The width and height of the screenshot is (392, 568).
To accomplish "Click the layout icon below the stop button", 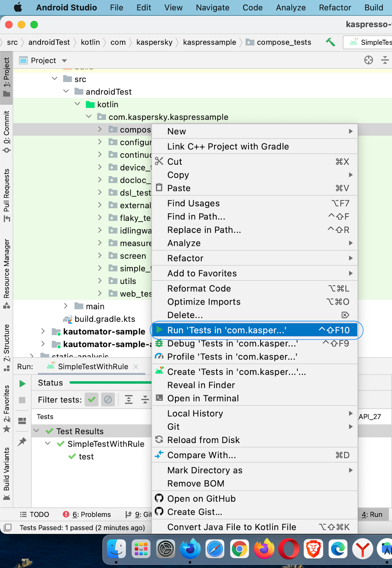I will [x=22, y=421].
